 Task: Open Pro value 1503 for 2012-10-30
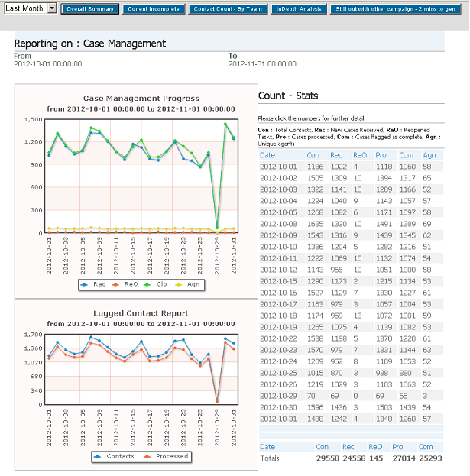coord(384,408)
